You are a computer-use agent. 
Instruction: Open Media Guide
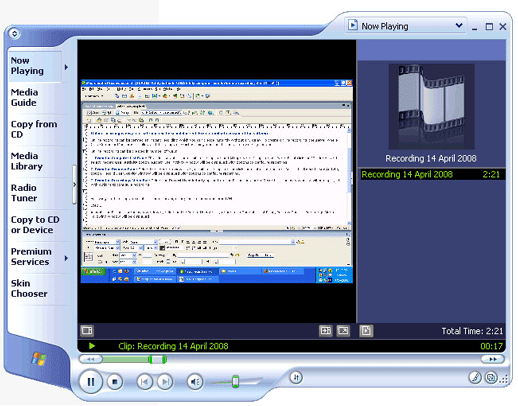click(x=24, y=97)
